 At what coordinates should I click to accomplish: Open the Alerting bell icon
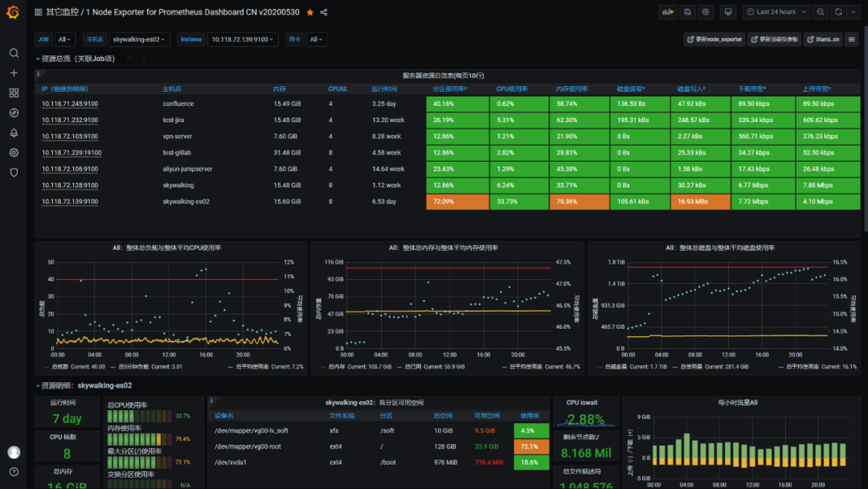coord(14,133)
